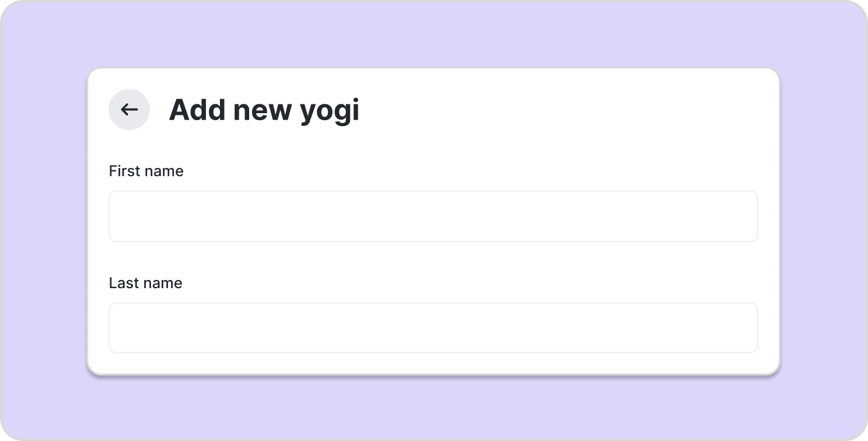This screenshot has width=868, height=441.
Task: Click the word yogi in the title
Action: tap(330, 111)
